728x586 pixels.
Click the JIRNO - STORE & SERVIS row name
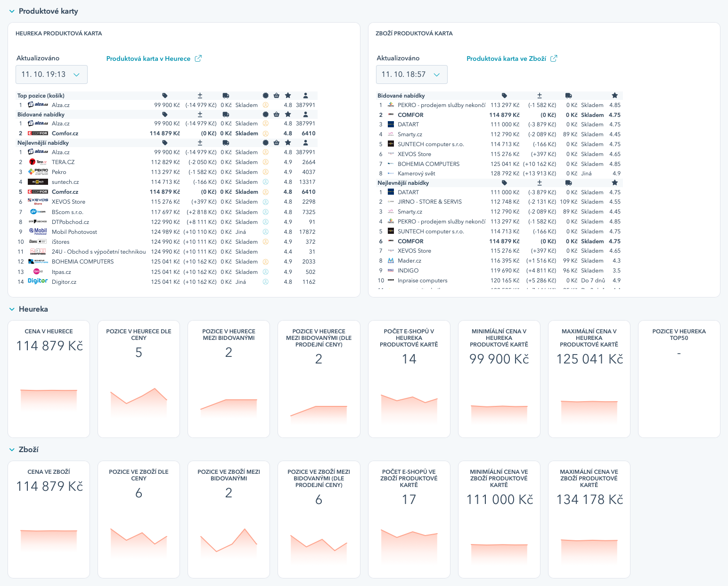click(429, 202)
